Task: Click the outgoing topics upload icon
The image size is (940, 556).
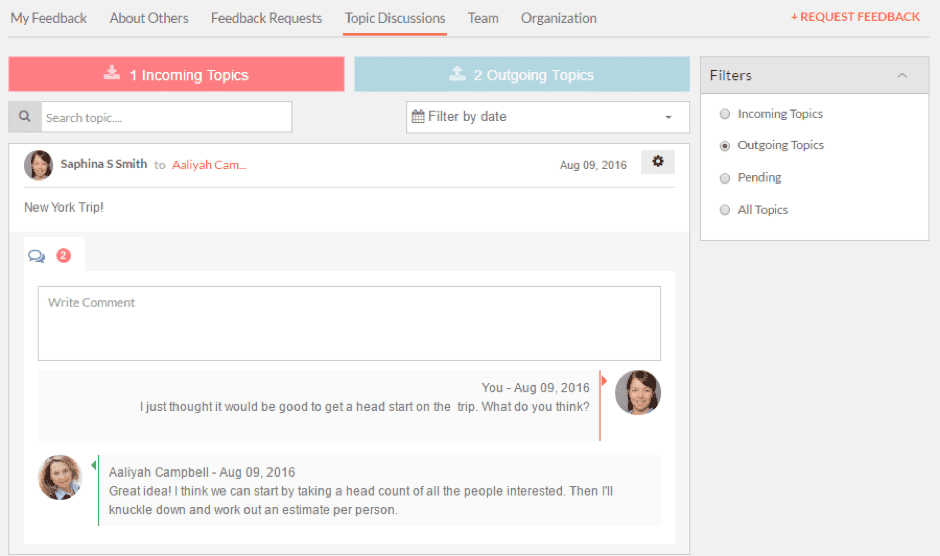Action: (x=457, y=73)
